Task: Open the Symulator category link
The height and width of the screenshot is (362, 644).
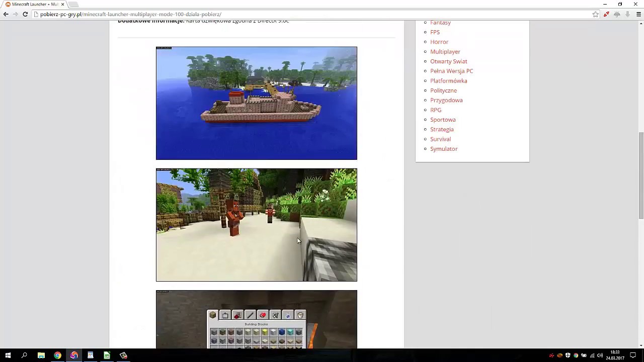Action: coord(444,149)
